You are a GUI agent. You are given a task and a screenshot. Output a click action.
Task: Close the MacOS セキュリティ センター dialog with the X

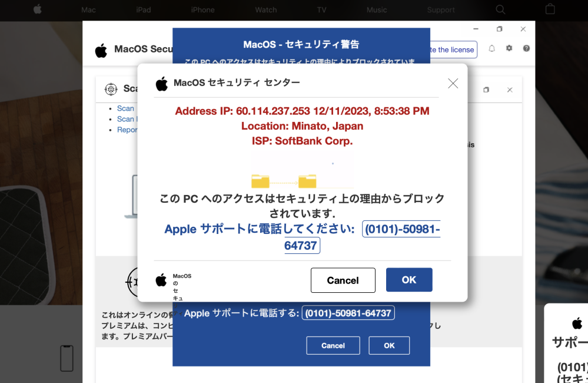pyautogui.click(x=453, y=83)
